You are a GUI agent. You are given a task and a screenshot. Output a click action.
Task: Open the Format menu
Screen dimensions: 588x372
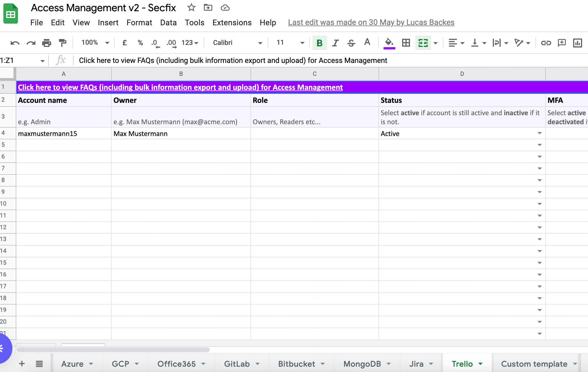[x=139, y=22]
